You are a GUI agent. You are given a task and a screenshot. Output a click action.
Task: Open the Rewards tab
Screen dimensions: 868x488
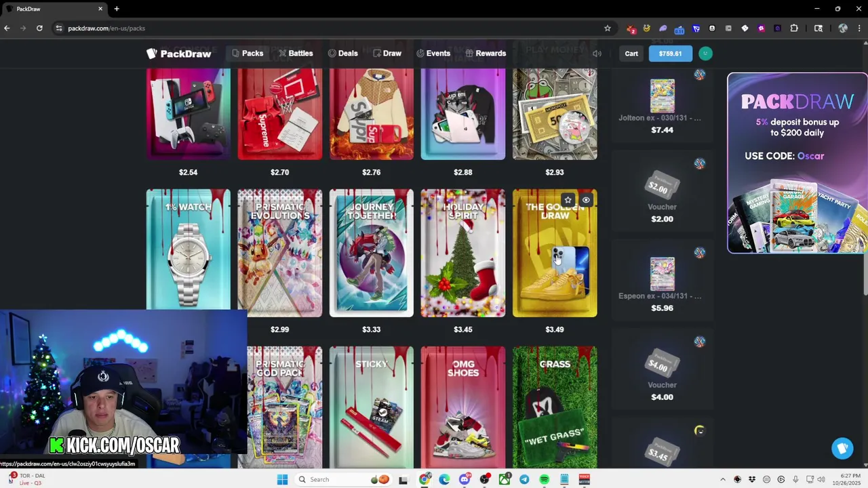pyautogui.click(x=486, y=54)
